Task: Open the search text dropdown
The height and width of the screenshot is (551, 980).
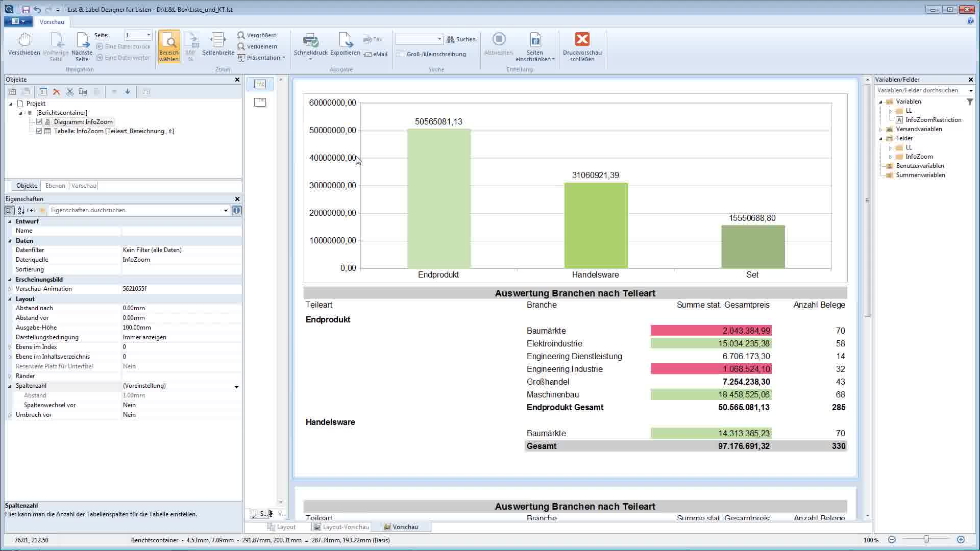Action: 439,39
